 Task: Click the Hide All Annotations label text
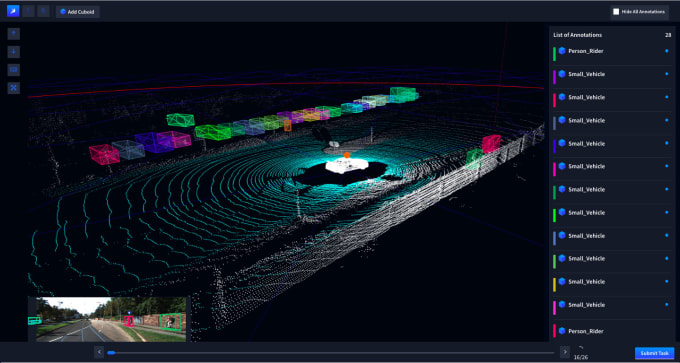pyautogui.click(x=643, y=12)
